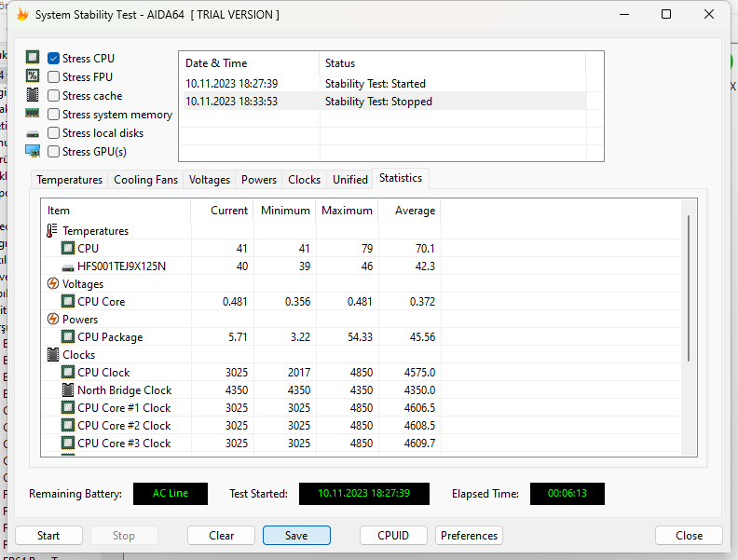Screen dimensions: 738x560
Task: Click the Save button
Action: tap(296, 536)
